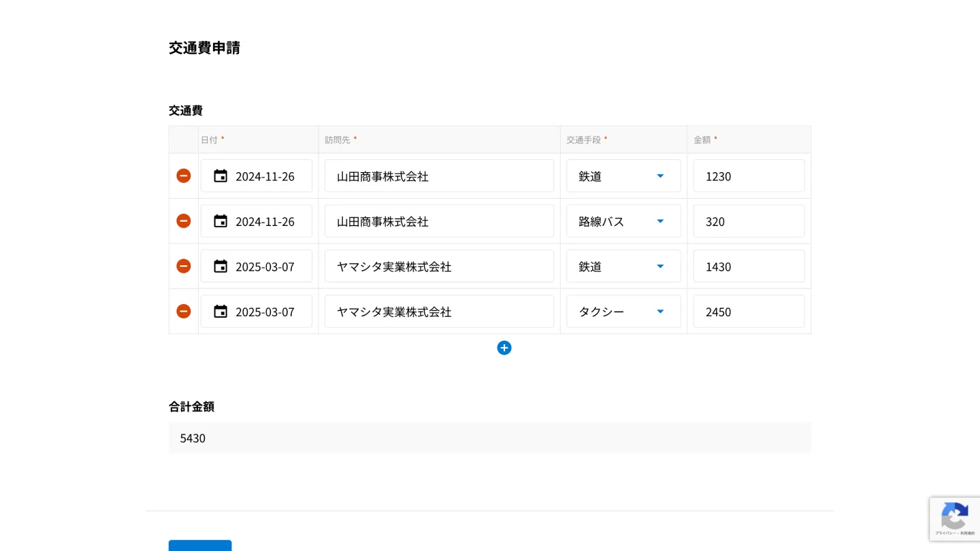This screenshot has width=980, height=551.
Task: Click the reCAPTCHA badge
Action: click(x=954, y=518)
